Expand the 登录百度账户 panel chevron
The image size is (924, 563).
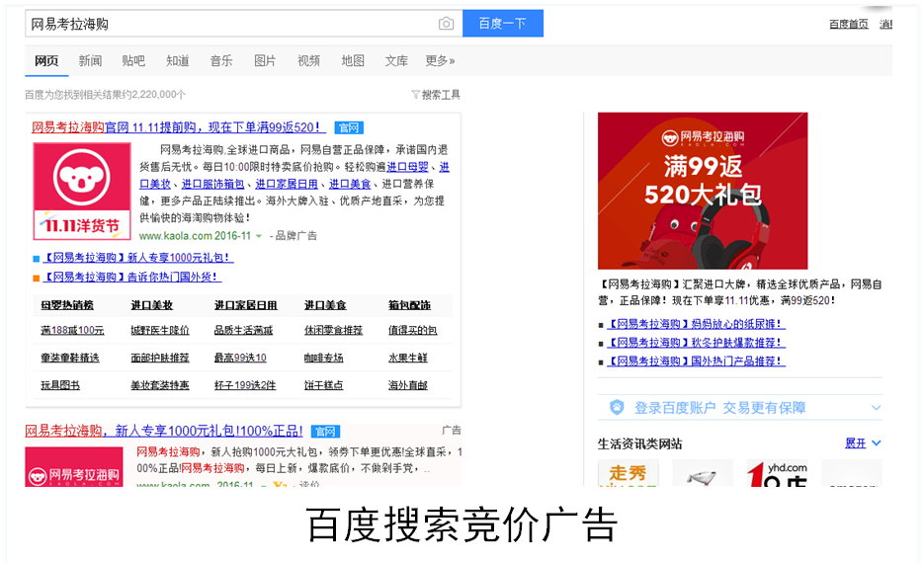click(877, 408)
